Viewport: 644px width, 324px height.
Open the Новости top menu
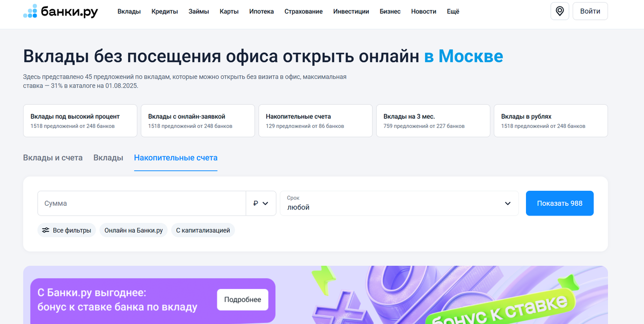423,11
